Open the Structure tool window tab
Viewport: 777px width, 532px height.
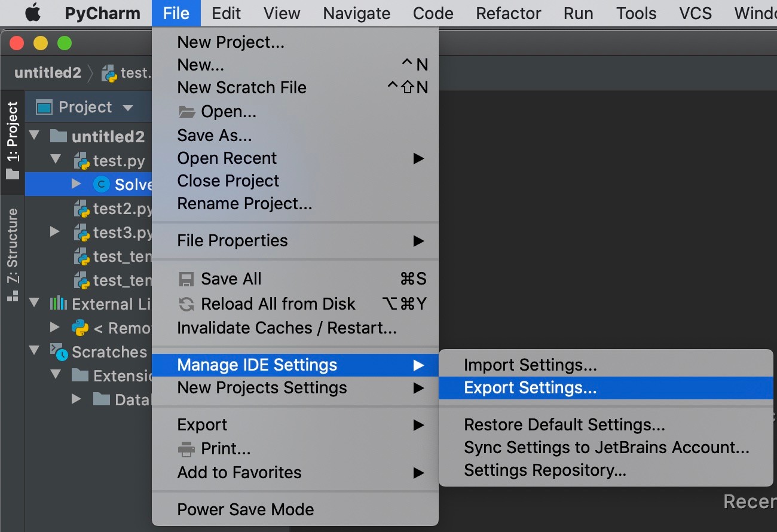(13, 255)
